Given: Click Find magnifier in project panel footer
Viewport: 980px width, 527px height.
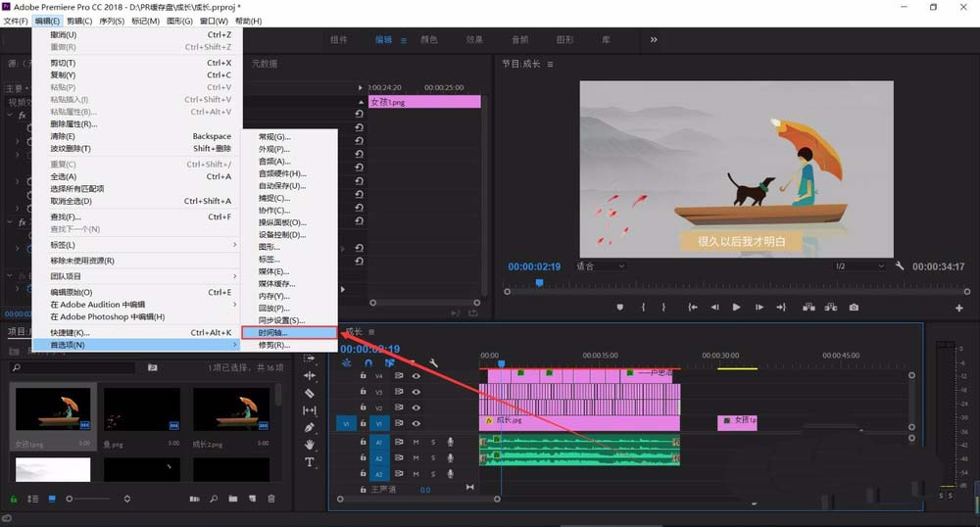Looking at the screenshot, I should (214, 499).
